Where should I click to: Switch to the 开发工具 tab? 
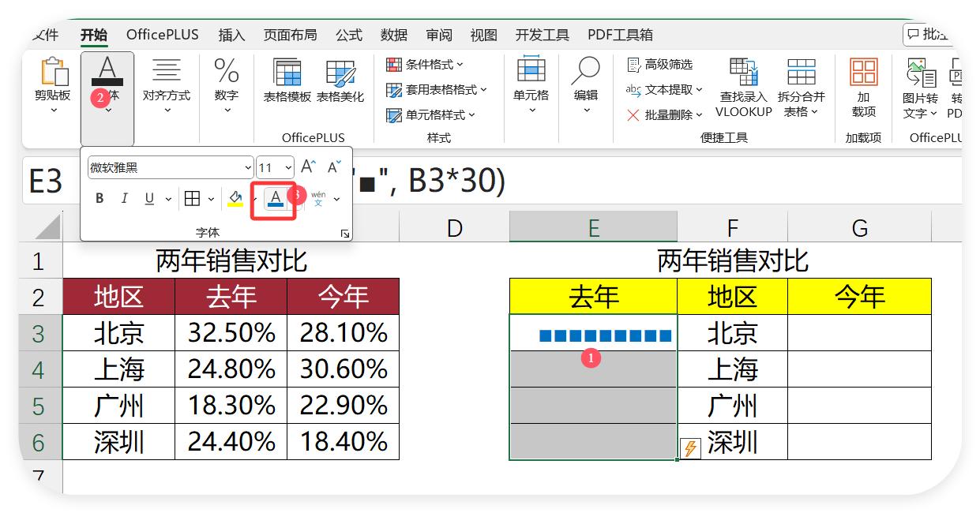tap(542, 35)
